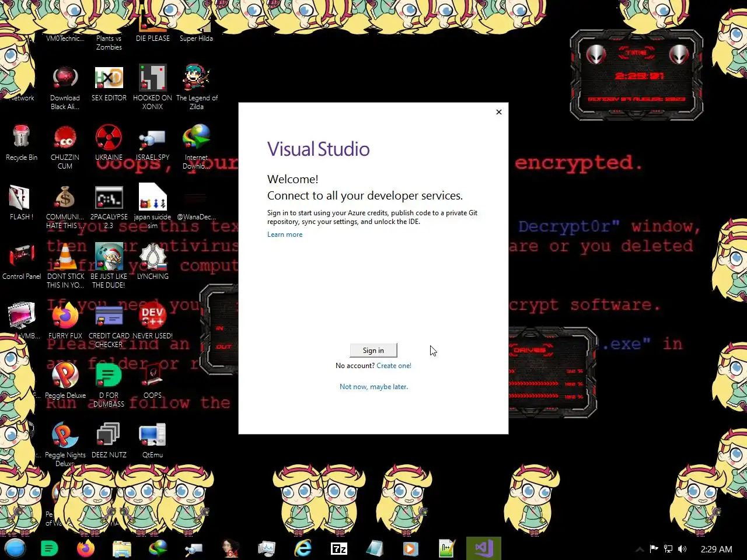The image size is (747, 560).
Task: Select the Control Panel desktop icon
Action: 22,262
